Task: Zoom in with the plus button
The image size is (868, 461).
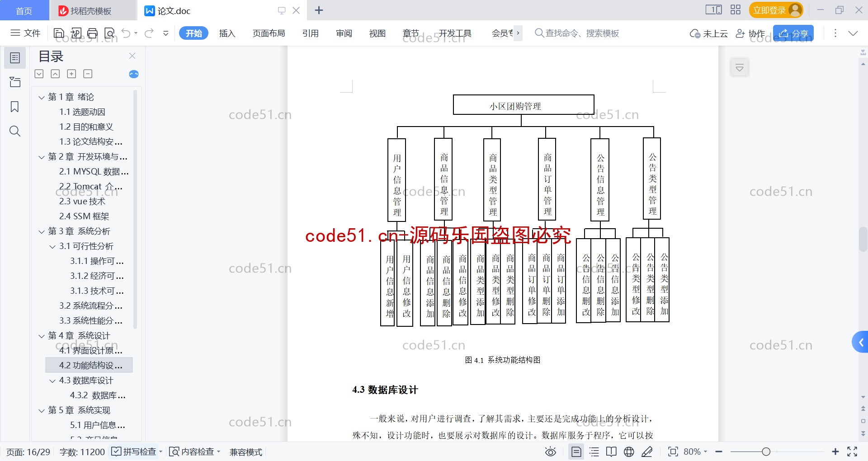Action: point(835,452)
